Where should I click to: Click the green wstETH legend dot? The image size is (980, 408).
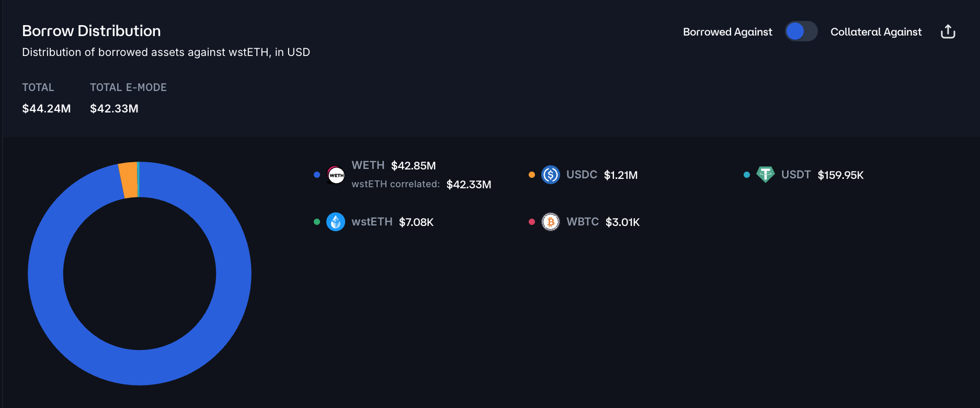click(x=317, y=222)
